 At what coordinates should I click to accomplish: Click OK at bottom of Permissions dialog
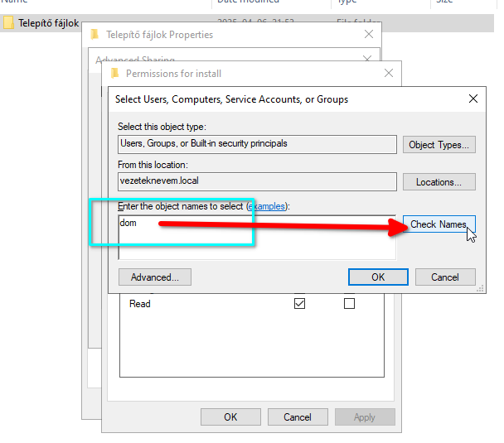(x=230, y=417)
